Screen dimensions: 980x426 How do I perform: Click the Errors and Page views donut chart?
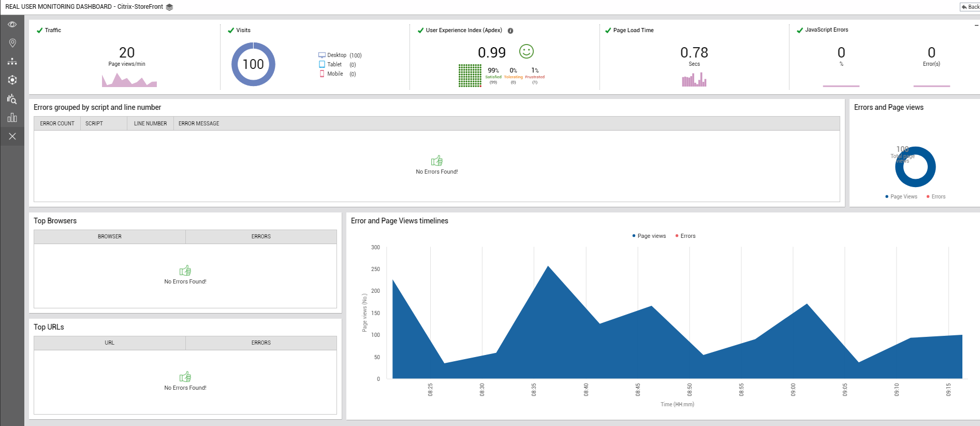[x=915, y=167]
